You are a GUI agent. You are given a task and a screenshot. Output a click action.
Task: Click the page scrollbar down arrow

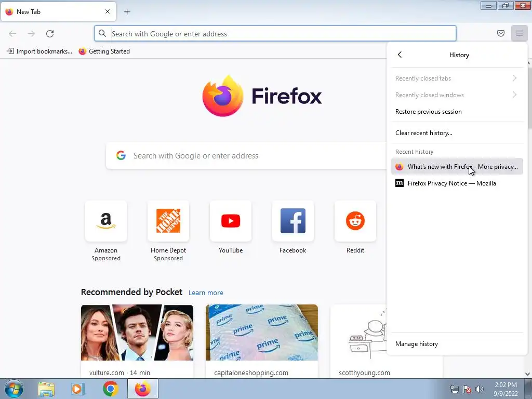(x=528, y=374)
